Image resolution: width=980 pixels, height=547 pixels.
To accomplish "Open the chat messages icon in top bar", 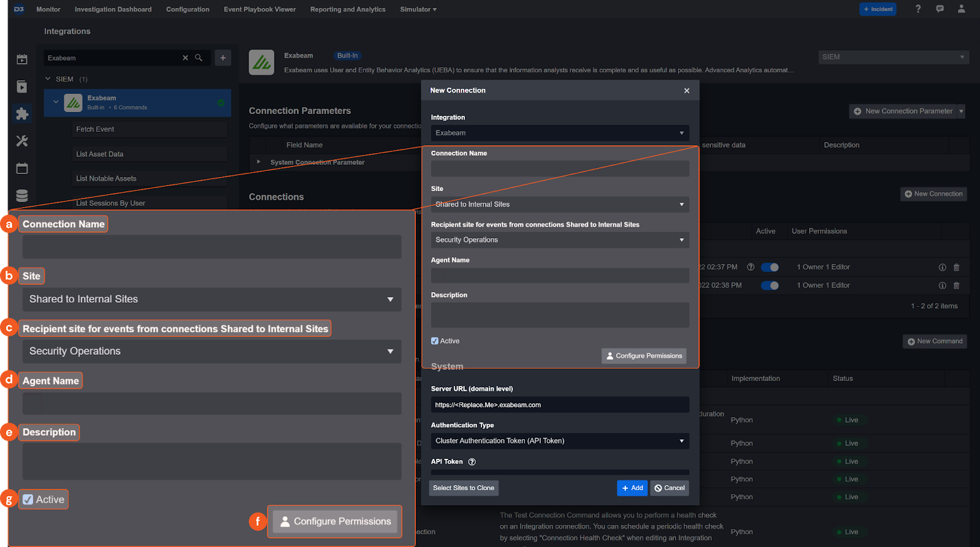I will (x=940, y=9).
